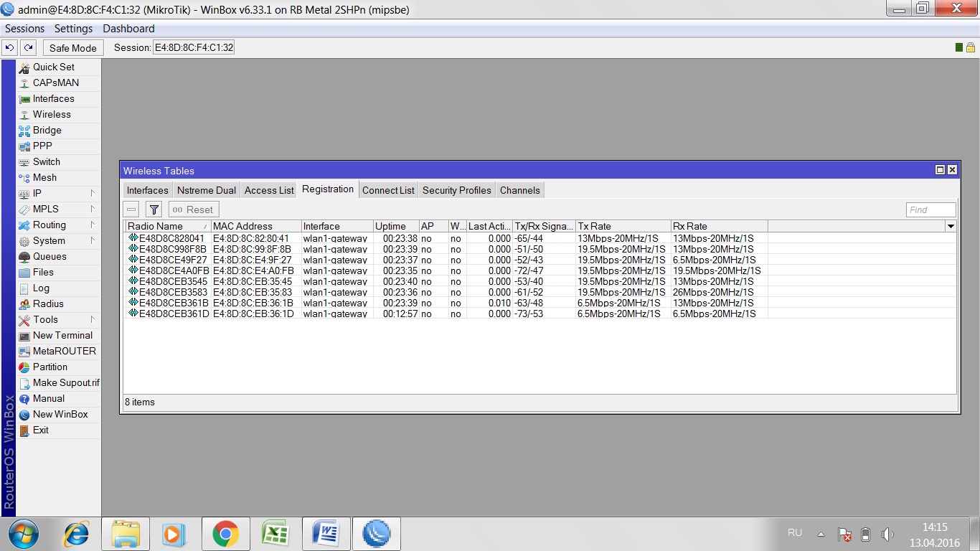Open the filter funnel in Wireless Tables

pyautogui.click(x=154, y=209)
